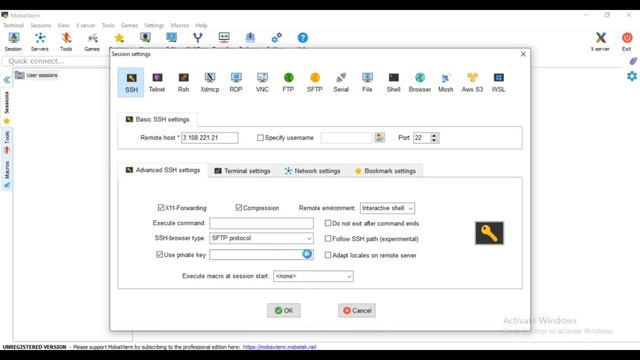Choose the Telnet session type

[157, 82]
